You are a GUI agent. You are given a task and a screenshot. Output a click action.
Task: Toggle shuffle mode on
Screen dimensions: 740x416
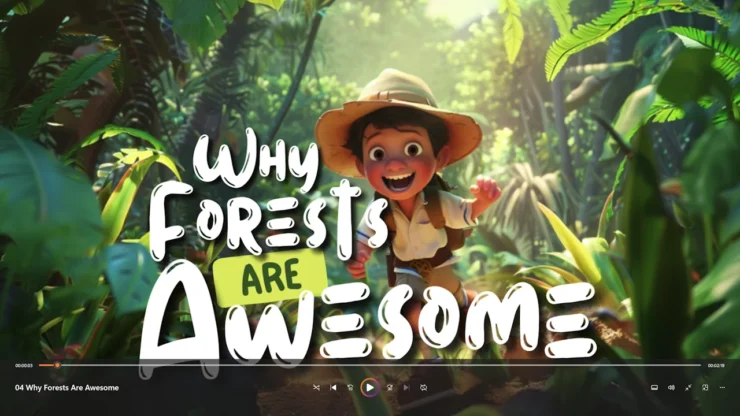pos(316,388)
